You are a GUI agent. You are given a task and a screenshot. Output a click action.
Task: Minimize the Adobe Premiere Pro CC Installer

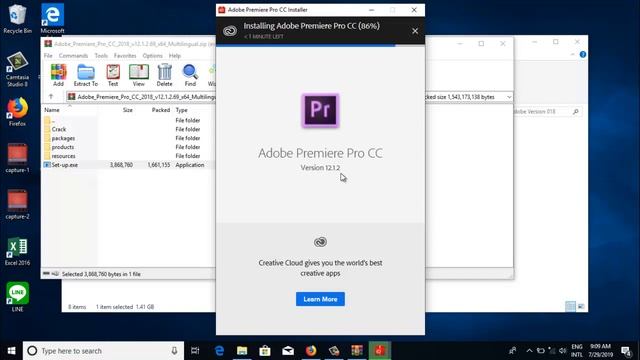click(x=371, y=10)
